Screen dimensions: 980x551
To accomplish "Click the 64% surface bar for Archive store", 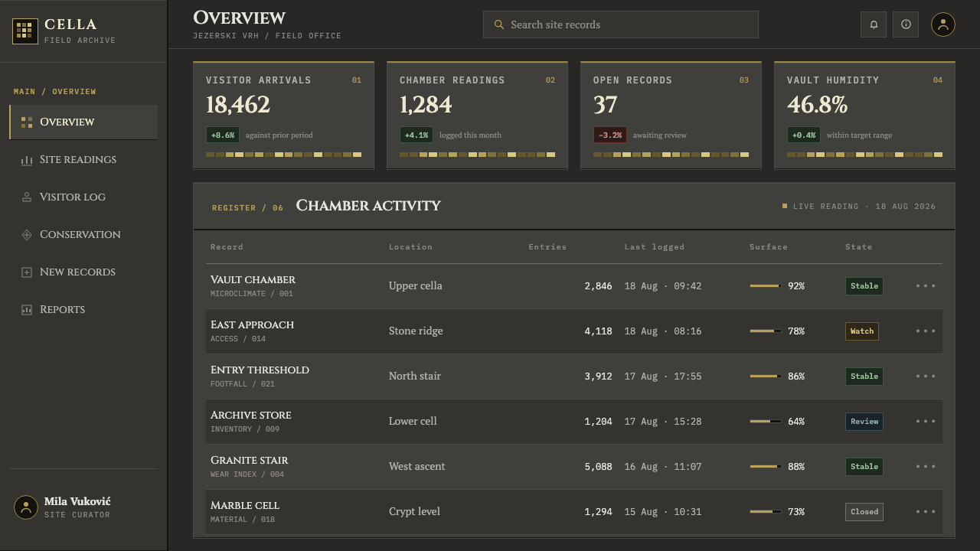I will pos(766,422).
